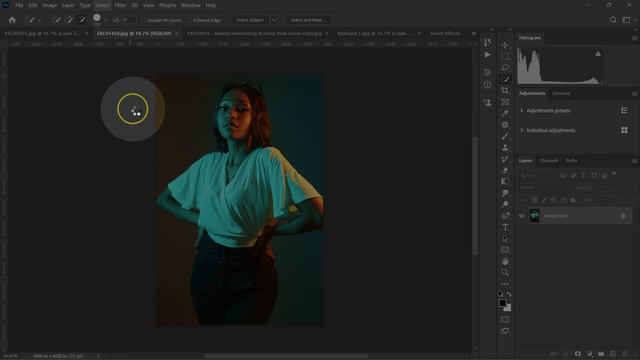Image resolution: width=640 pixels, height=360 pixels.
Task: Expand Adjustments presets section
Action: coord(522,110)
